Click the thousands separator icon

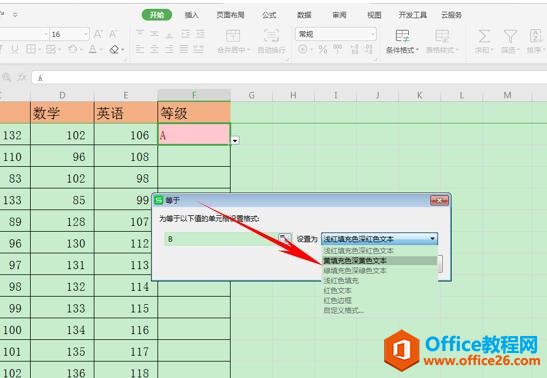337,50
